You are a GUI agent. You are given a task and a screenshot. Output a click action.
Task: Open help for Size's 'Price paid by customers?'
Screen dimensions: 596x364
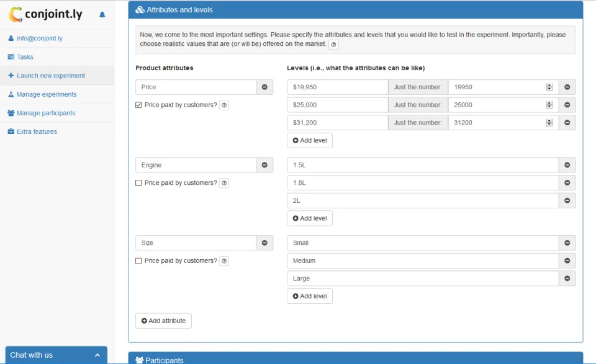(224, 261)
